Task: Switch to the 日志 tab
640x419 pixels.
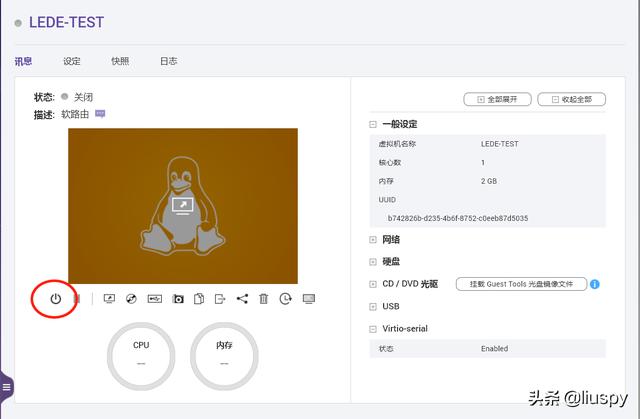Action: 169,62
